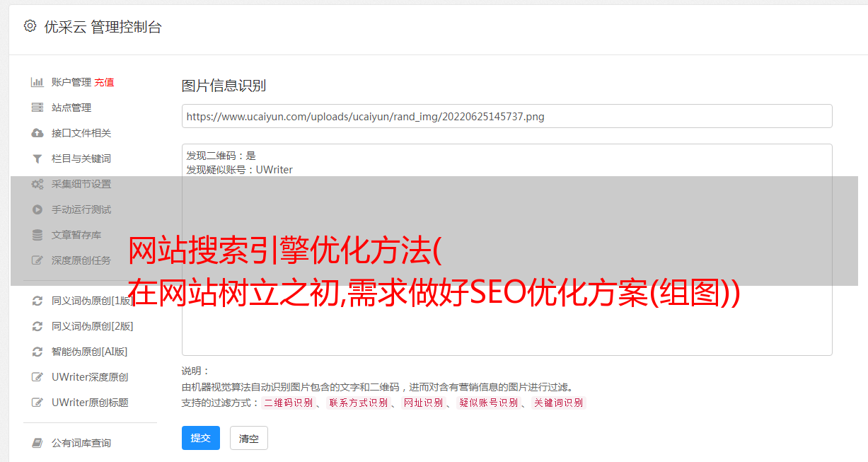Click the 发现疑似账号：UWriter result line
Screen dimensions: 868x462
(240, 170)
